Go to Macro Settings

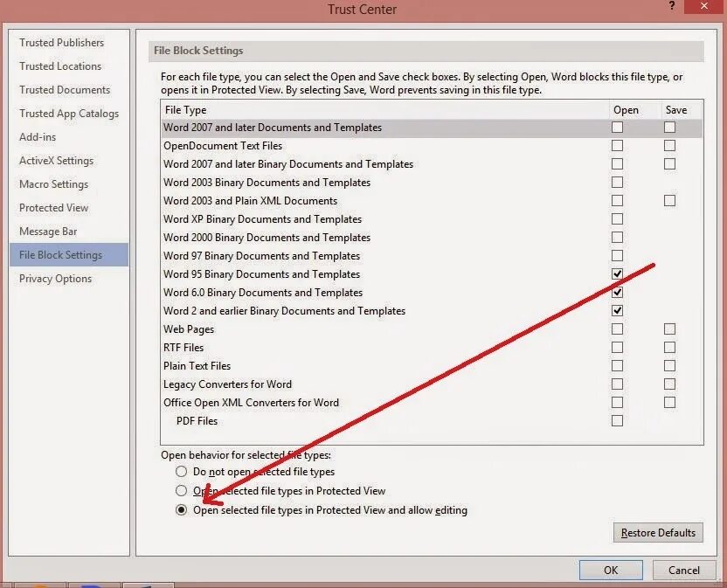54,184
